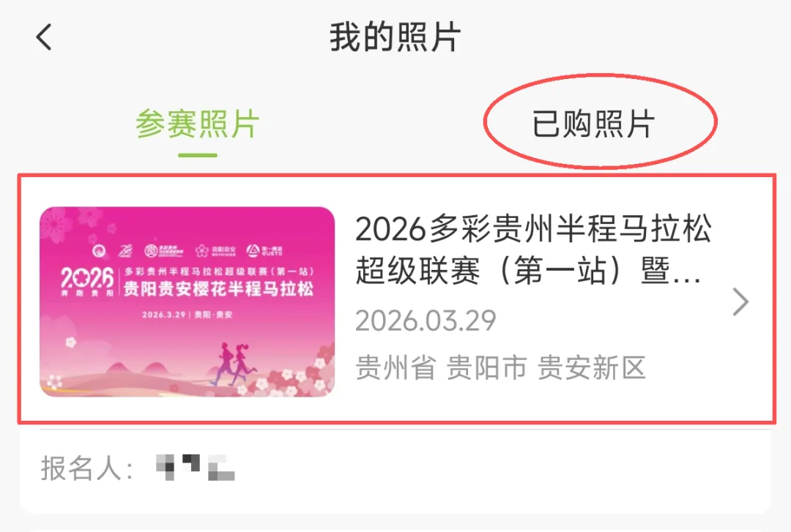Screen dimensions: 791x532
Task: Select the 参赛照片 tab
Action: pyautogui.click(x=197, y=123)
